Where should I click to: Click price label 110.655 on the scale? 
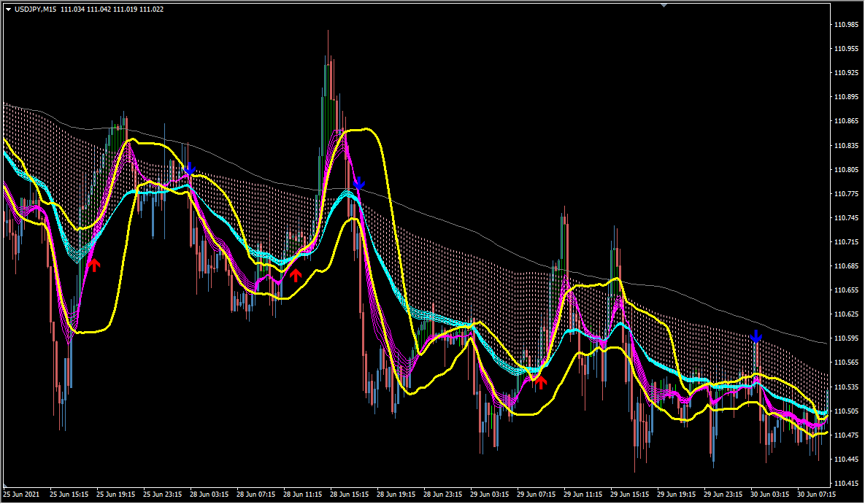pyautogui.click(x=846, y=290)
